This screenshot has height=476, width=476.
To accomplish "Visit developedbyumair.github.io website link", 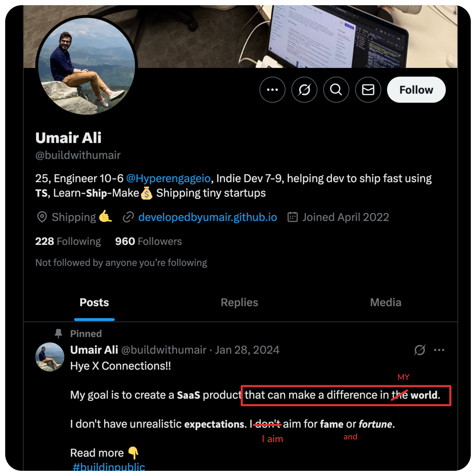I will coord(208,217).
